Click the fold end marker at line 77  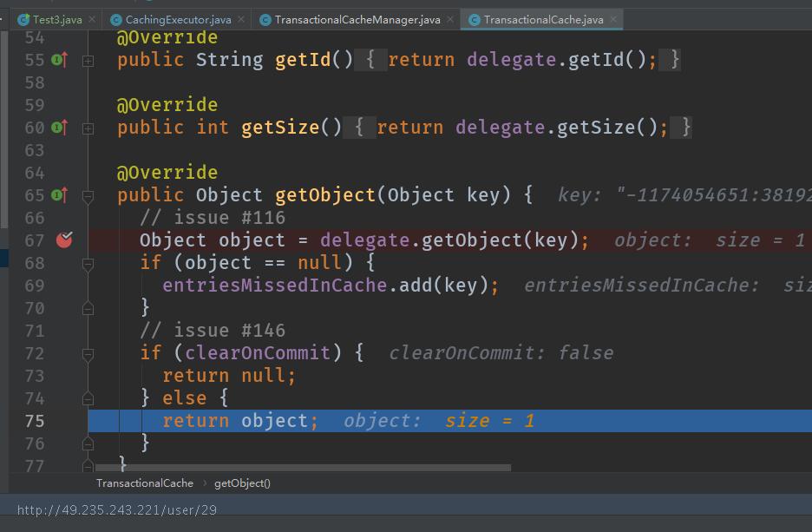[88, 466]
